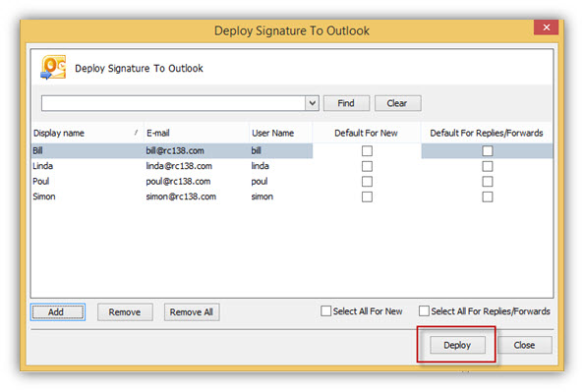Tick Default For New for Bill
584x392 pixels.
click(367, 150)
